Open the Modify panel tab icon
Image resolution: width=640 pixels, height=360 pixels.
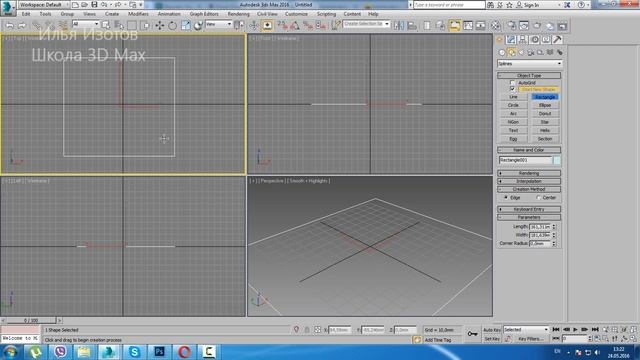(511, 40)
